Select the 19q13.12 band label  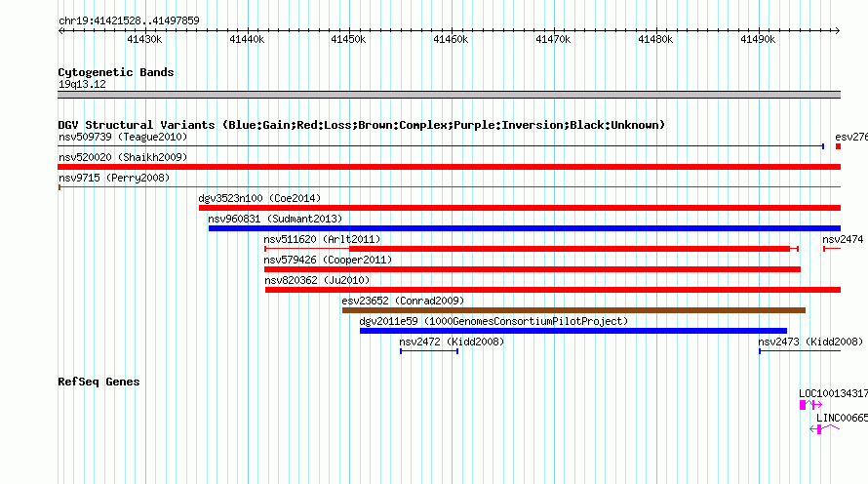82,84
